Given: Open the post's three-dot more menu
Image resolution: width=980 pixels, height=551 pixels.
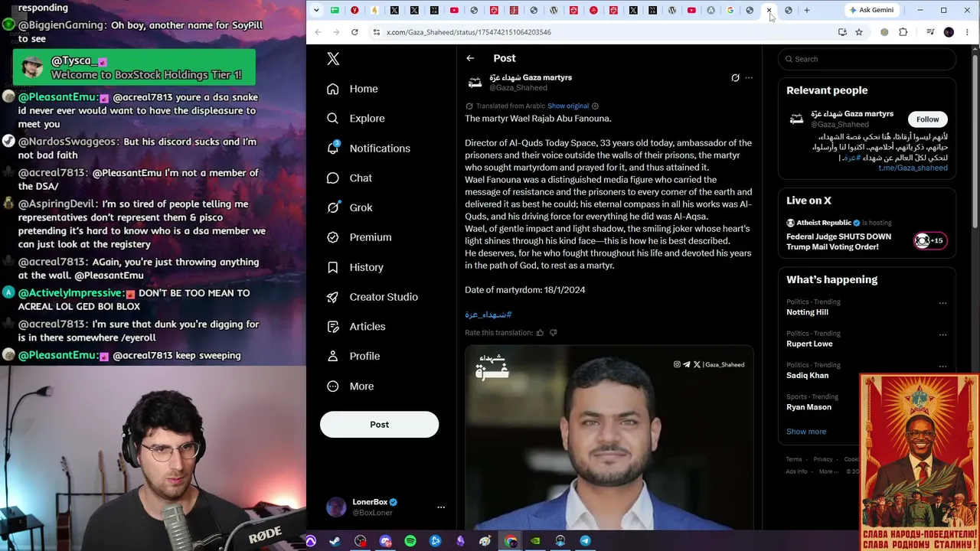Looking at the screenshot, I should coord(749,77).
